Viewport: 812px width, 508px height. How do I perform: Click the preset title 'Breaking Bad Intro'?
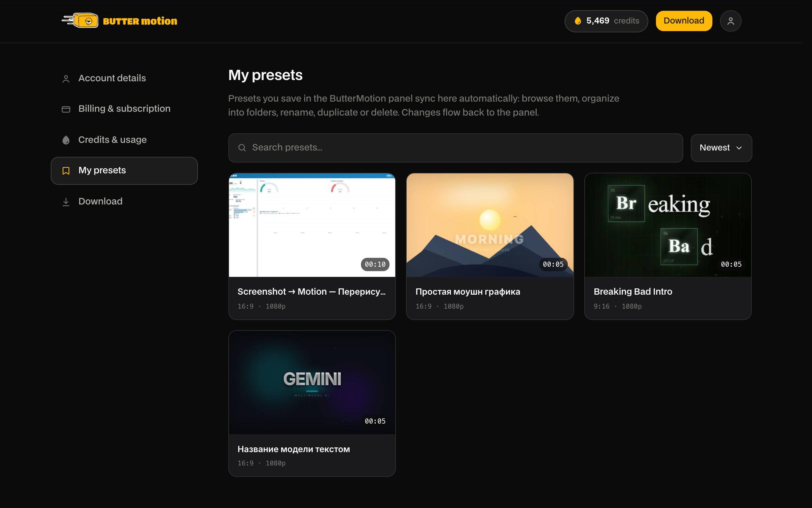[x=633, y=292]
